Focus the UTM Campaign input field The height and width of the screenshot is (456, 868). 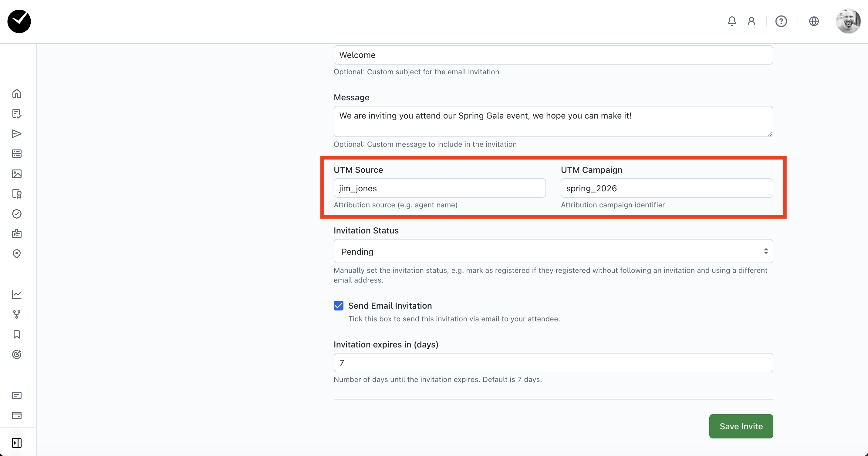667,188
